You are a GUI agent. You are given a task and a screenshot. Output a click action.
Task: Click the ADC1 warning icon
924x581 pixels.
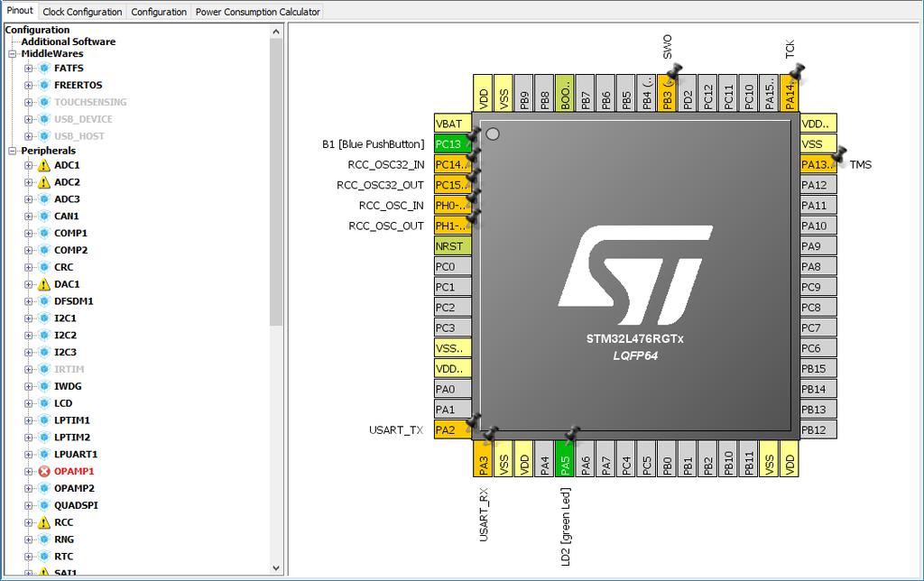(x=44, y=166)
